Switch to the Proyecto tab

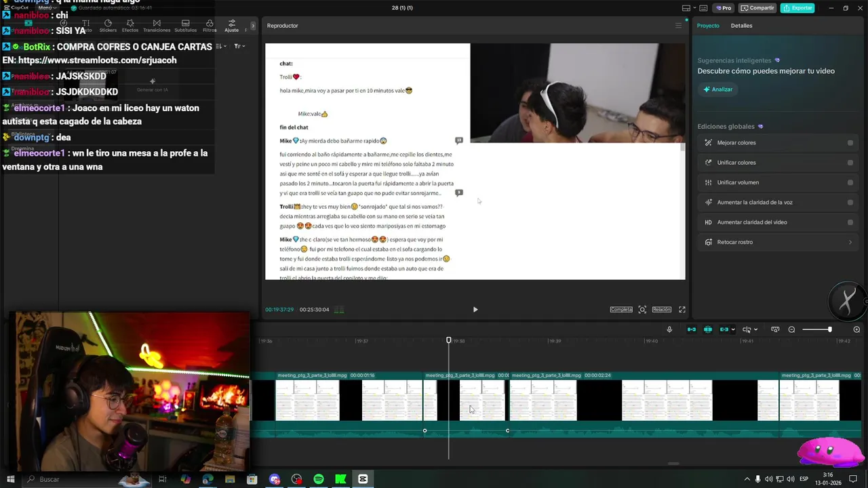708,26
